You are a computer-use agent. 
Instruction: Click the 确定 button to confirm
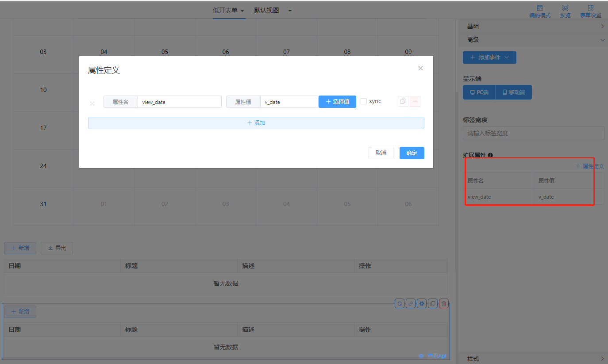click(x=412, y=153)
